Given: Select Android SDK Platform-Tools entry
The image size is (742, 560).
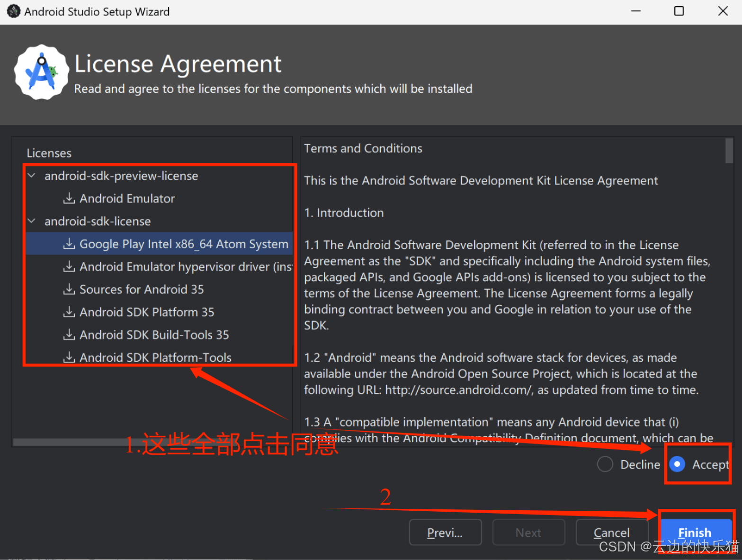Looking at the screenshot, I should point(155,357).
